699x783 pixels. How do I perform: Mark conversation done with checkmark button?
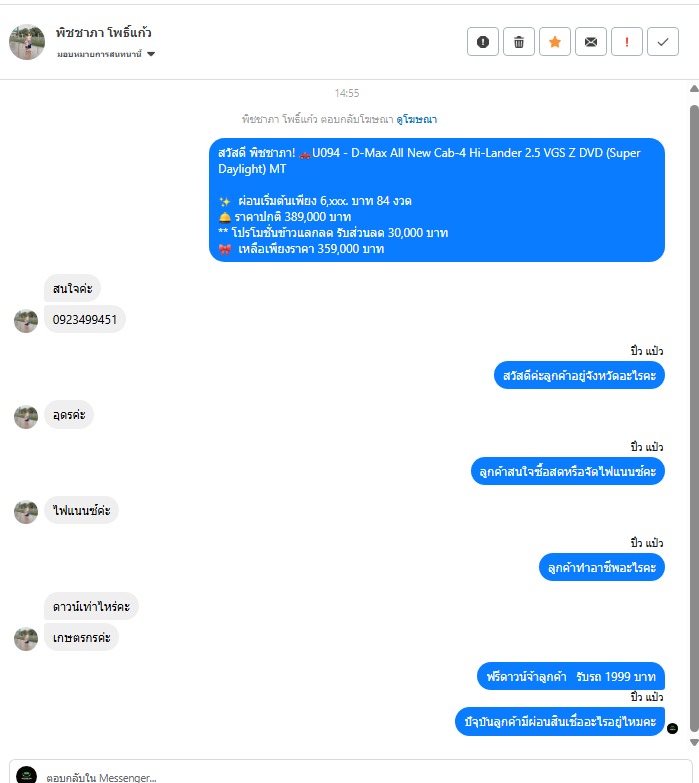pos(663,41)
